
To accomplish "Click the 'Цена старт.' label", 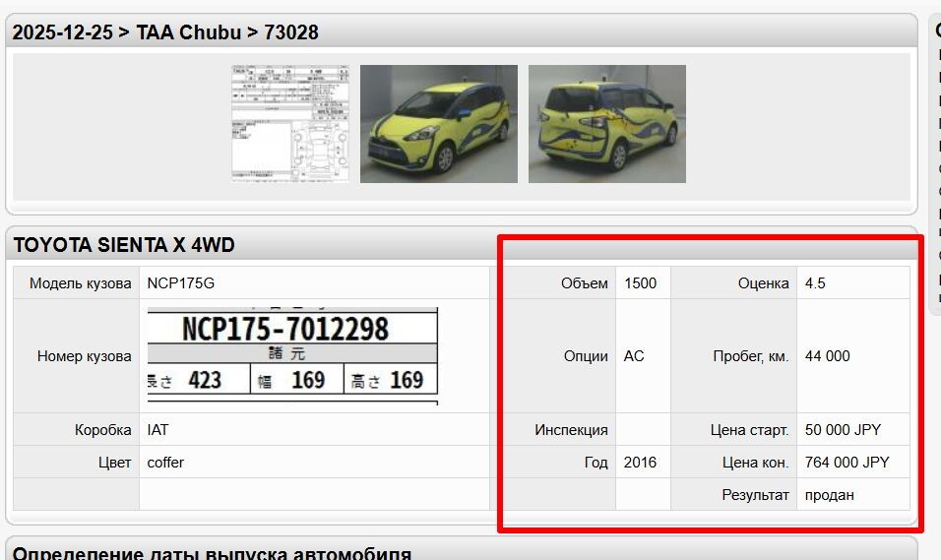I will point(750,430).
